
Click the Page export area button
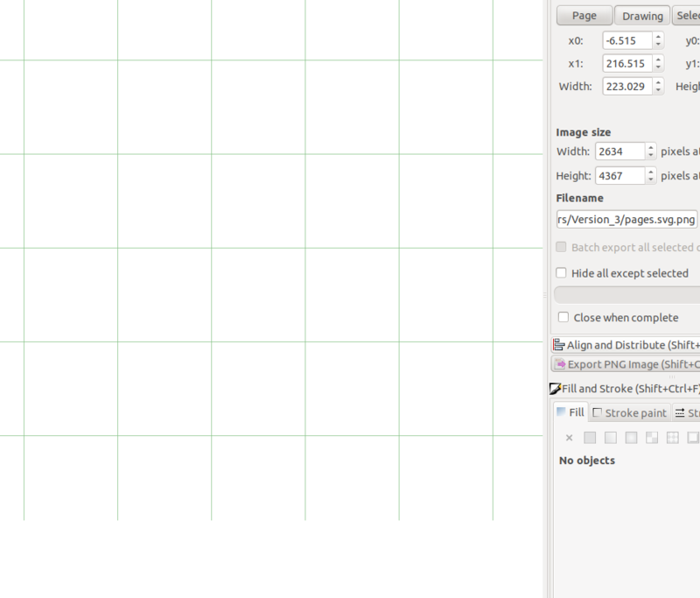tap(584, 16)
